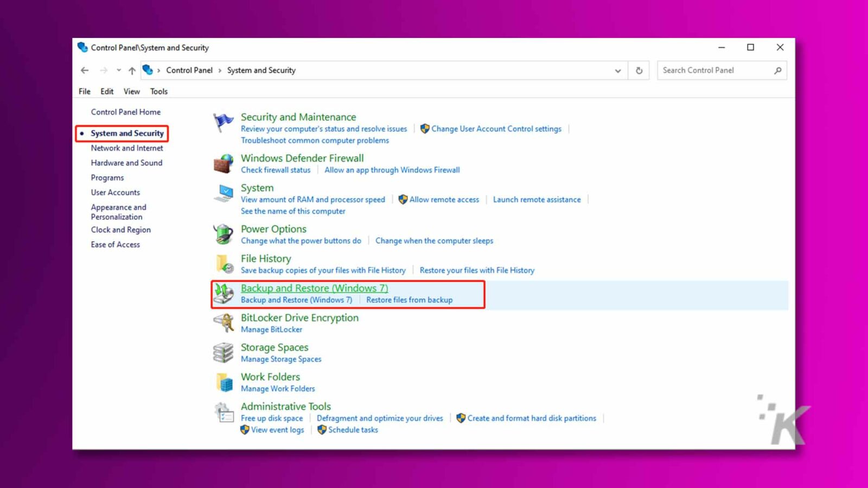
Task: Click the Administrative Tools gear icon
Action: (x=224, y=413)
